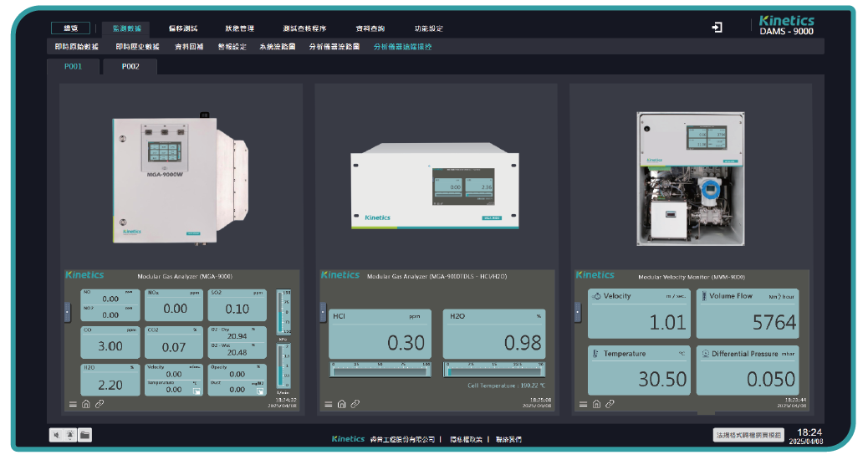The height and width of the screenshot is (460, 868).
Task: Open hamburger menu on MGA-9000 analyzer panel
Action: [73, 404]
